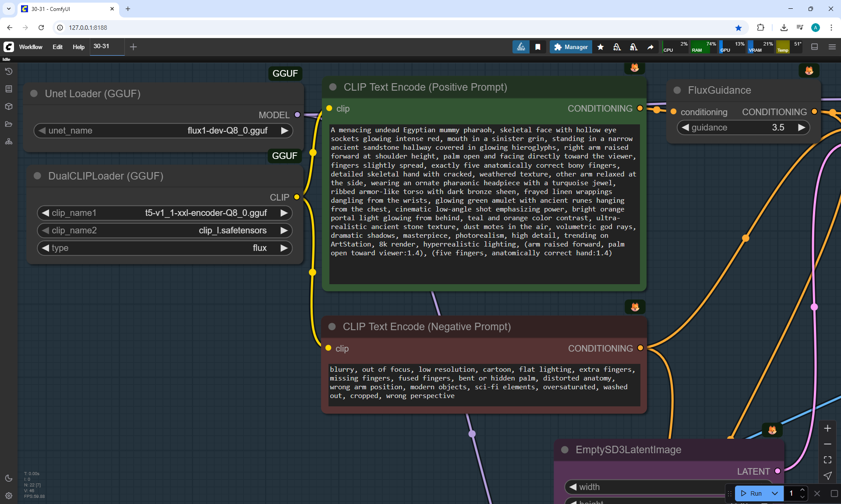Increase guidance value with right arrow
This screenshot has width=841, height=504.
point(801,127)
